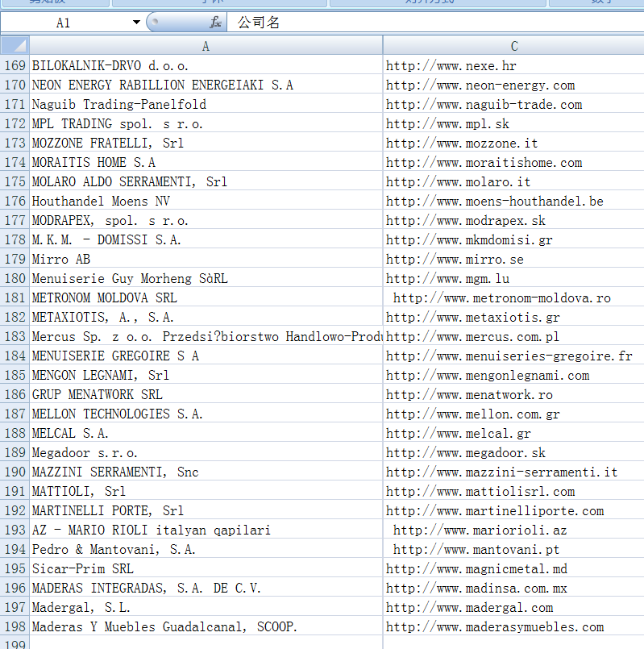Click the http://www.nexe.hr cell
The image size is (644, 649).
point(513,65)
